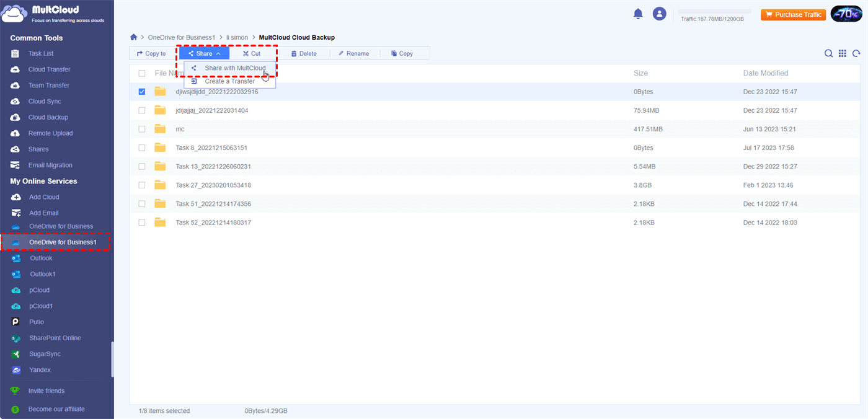Switch to grid view icon
868x419 pixels.
(x=843, y=53)
